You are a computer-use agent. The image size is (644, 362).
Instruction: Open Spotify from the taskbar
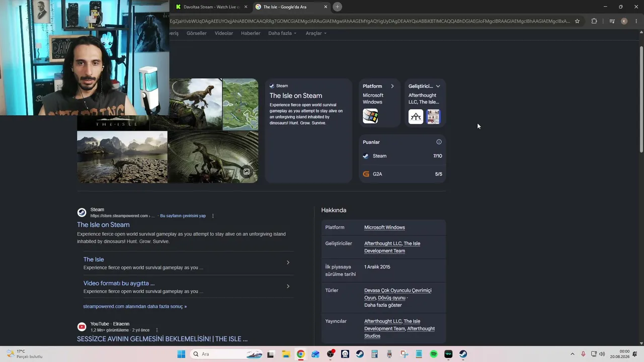pos(434,354)
